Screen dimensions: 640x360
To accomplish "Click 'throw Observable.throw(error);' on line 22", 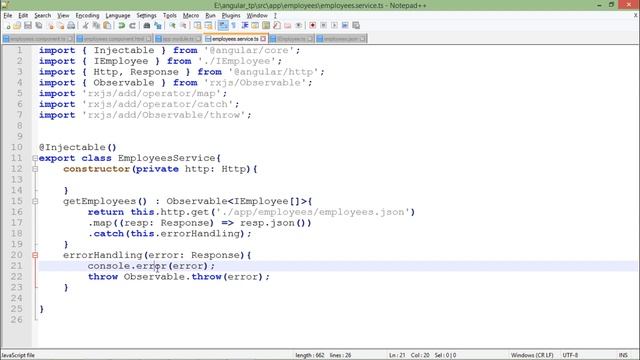I will pyautogui.click(x=179, y=277).
